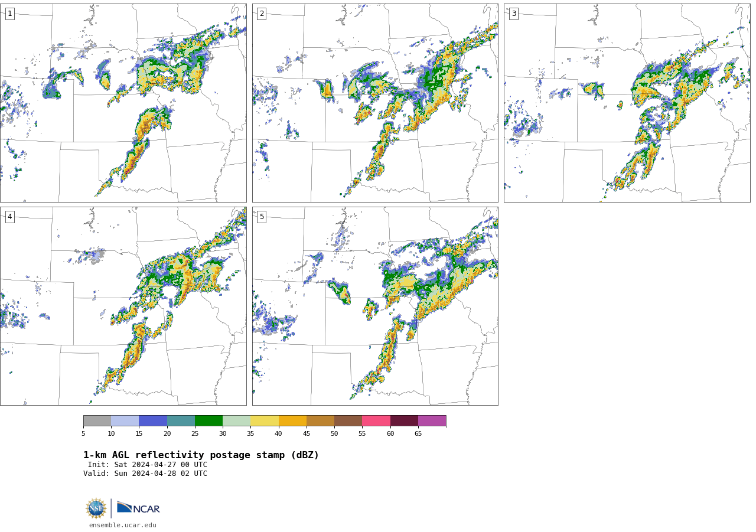
Task: Open ensemble member 4 reflectivity map
Action: [123, 306]
